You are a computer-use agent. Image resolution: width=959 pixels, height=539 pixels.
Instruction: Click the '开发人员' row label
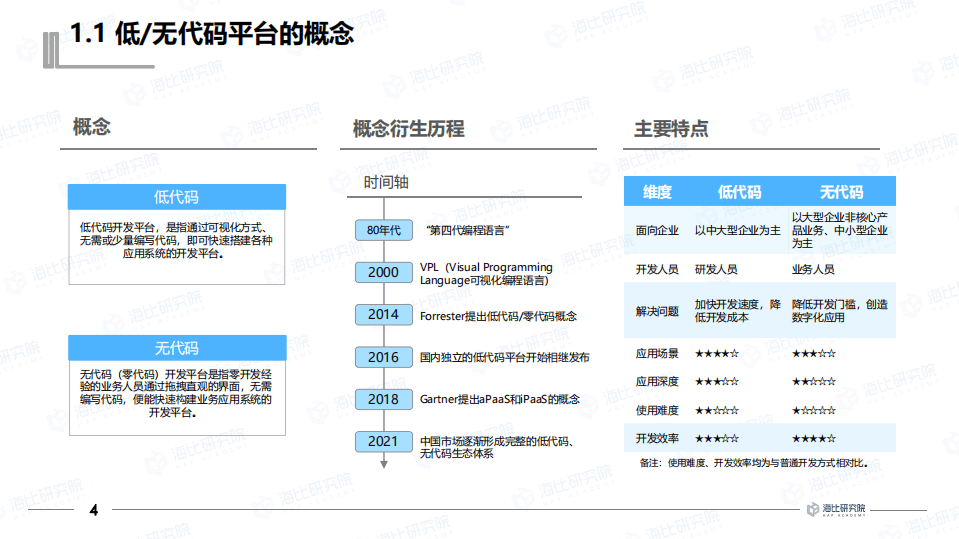[657, 269]
